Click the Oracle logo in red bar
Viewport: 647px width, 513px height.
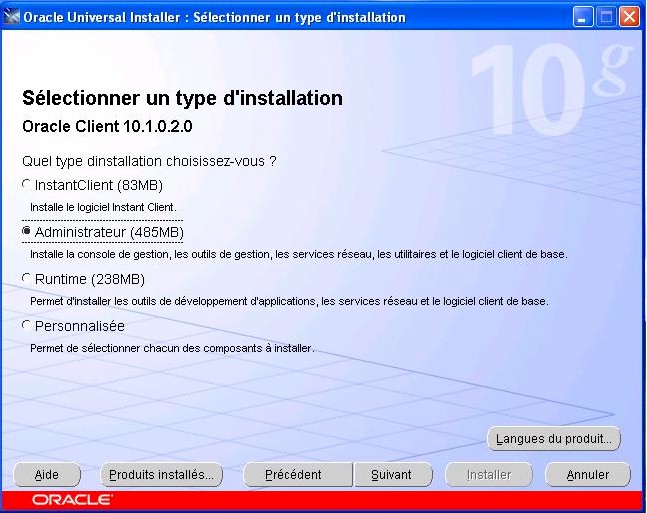[x=72, y=500]
